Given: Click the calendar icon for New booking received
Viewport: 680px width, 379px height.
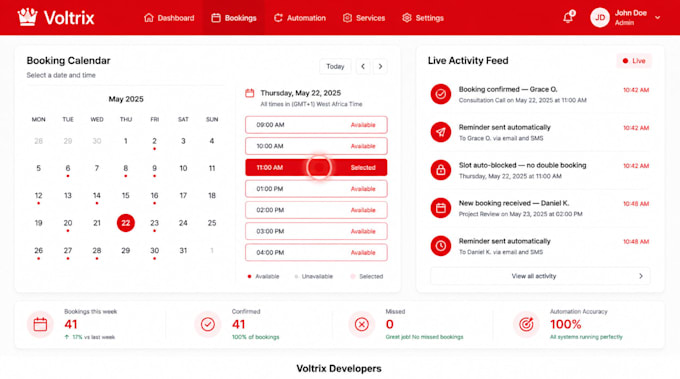Looking at the screenshot, I should (x=441, y=208).
